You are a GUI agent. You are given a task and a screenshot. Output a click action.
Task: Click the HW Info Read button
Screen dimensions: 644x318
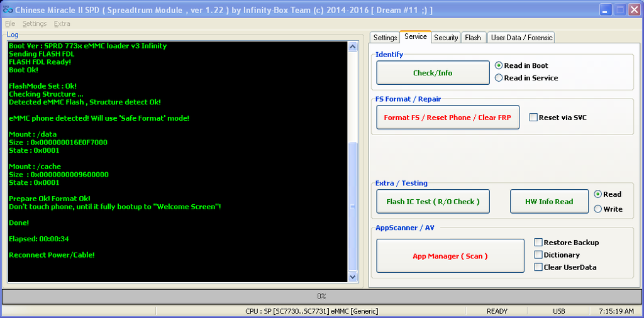[x=549, y=202]
